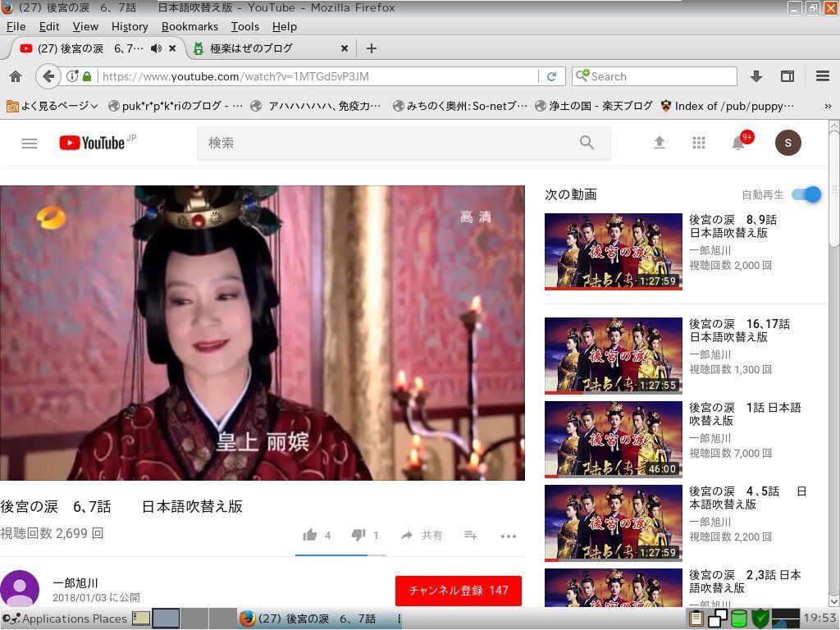Open the YouTube upload icon

pos(660,142)
